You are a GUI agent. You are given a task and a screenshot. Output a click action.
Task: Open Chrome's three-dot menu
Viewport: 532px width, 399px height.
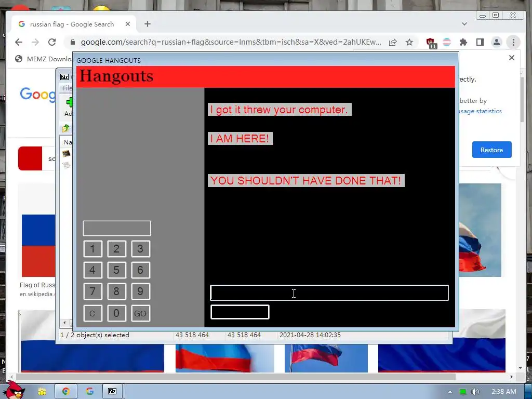[x=513, y=42]
